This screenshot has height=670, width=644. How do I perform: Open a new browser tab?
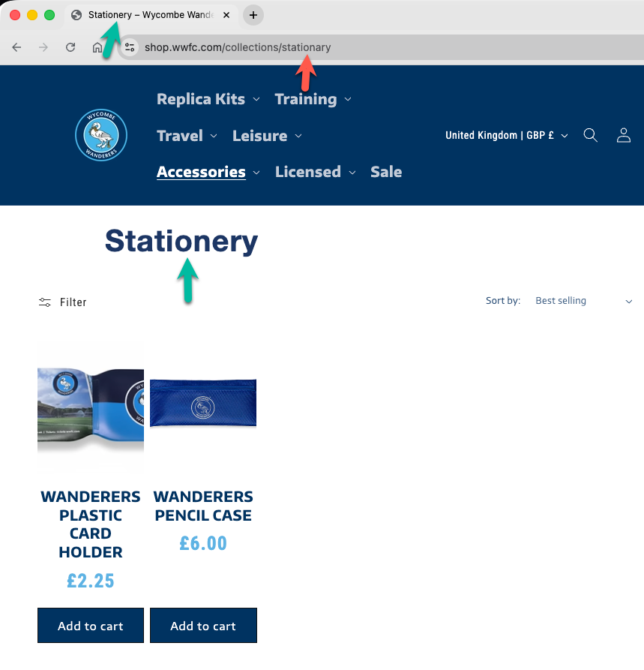(x=253, y=15)
